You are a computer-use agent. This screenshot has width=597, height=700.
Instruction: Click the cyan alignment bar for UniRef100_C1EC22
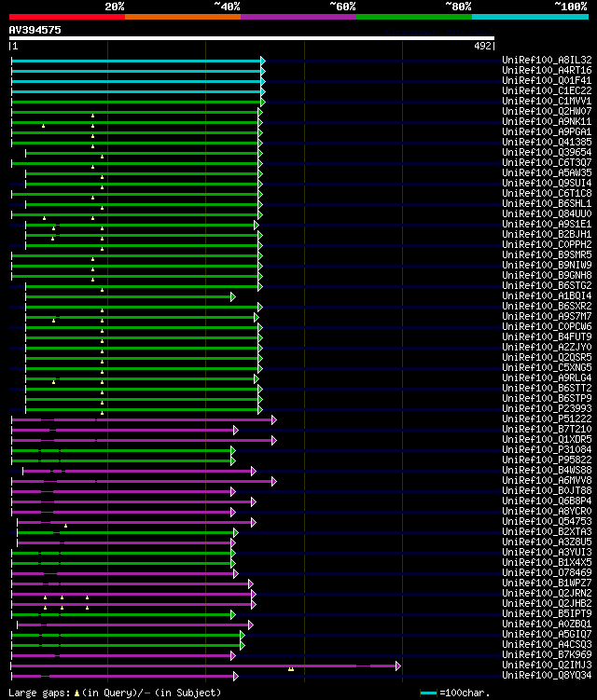click(x=136, y=91)
